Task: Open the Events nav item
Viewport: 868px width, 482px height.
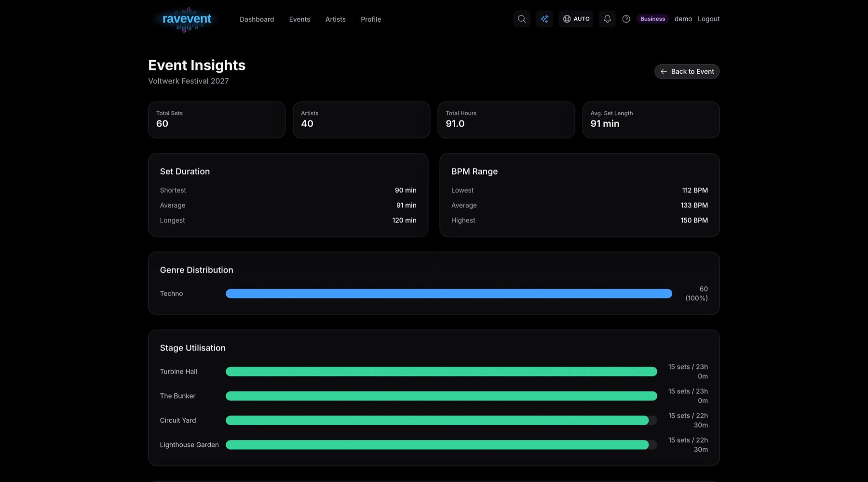Action: tap(299, 19)
